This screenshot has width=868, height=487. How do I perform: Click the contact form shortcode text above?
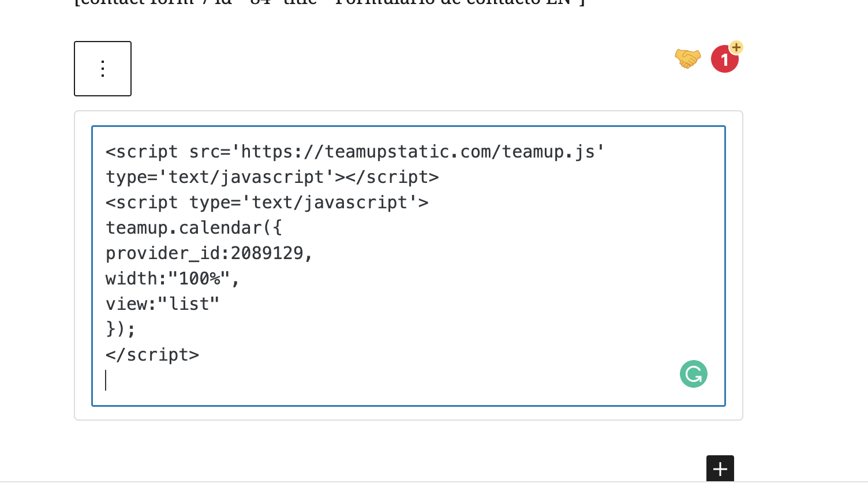(329, 3)
